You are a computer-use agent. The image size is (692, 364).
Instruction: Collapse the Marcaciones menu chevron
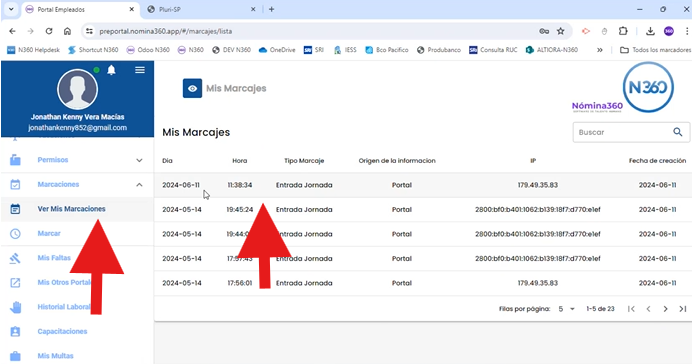139,184
